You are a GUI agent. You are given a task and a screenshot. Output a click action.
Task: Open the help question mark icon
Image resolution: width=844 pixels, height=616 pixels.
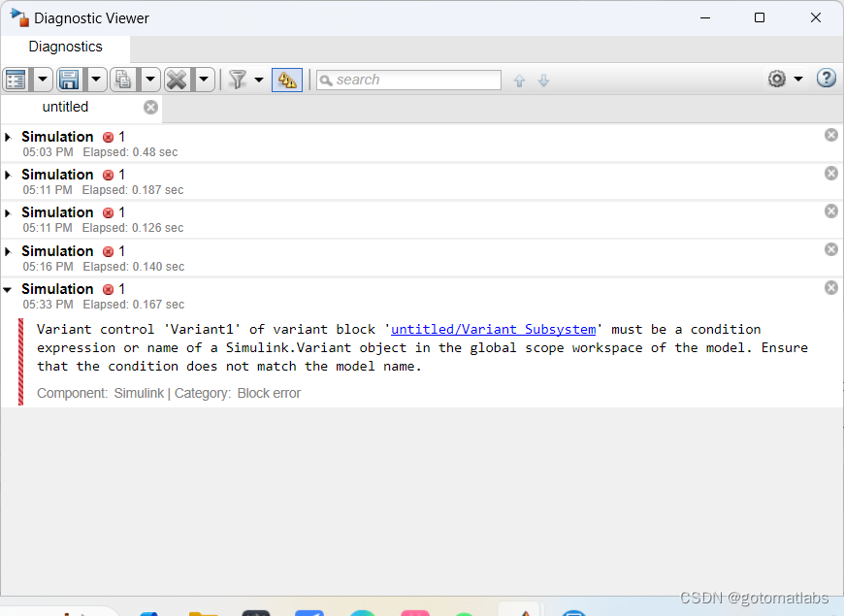(x=827, y=78)
